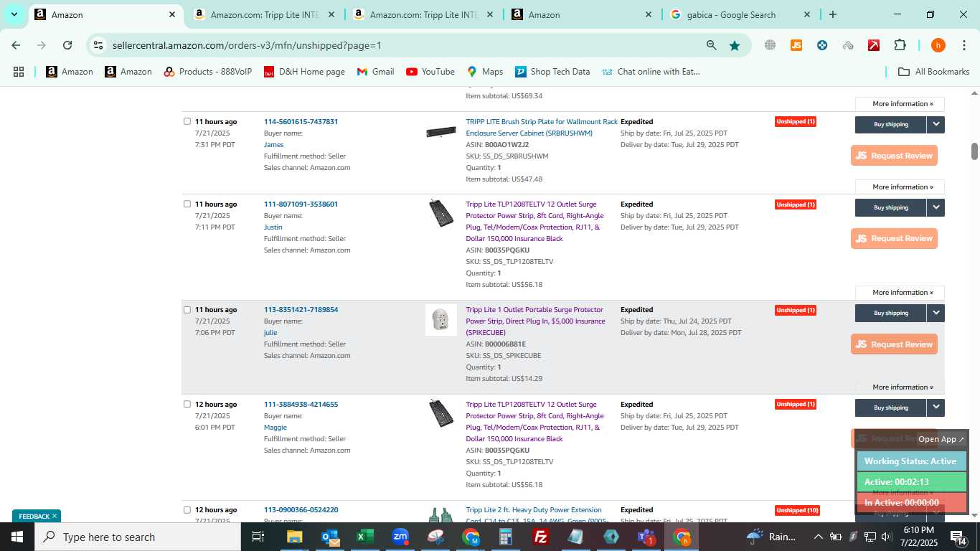Go back to previous page

pos(16,45)
